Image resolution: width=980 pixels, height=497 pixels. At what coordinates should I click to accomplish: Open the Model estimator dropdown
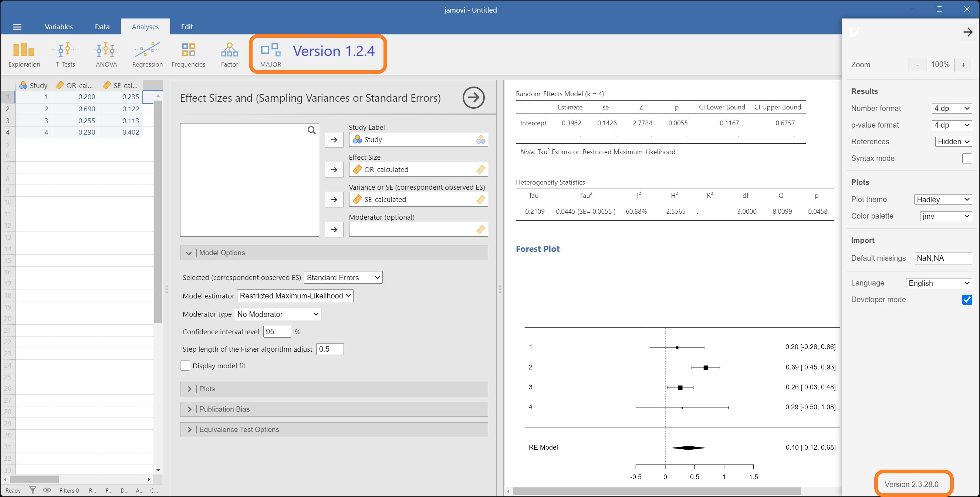[295, 296]
